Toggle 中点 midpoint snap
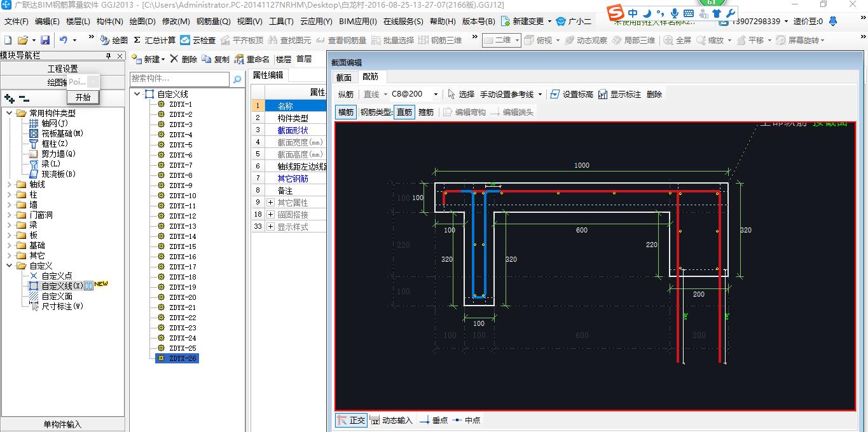 (466, 421)
